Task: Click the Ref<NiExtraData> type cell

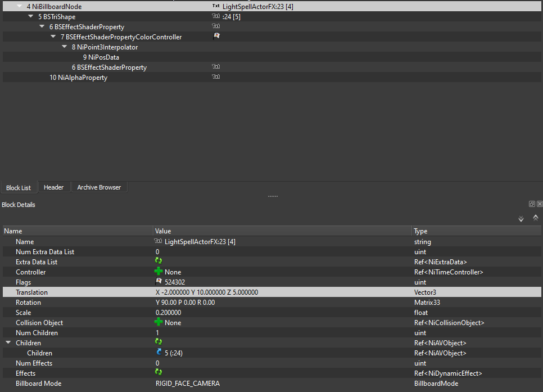Action: (441, 262)
